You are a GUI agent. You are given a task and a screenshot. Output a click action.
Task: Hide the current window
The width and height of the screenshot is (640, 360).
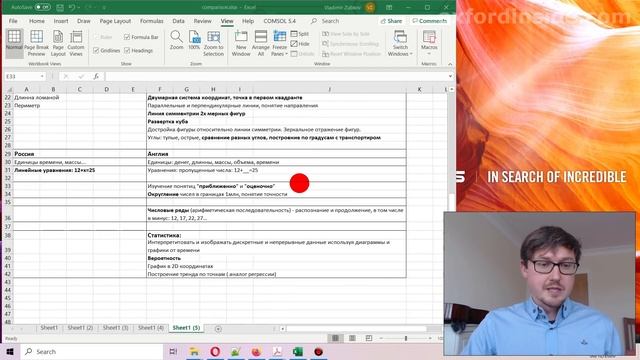point(300,44)
